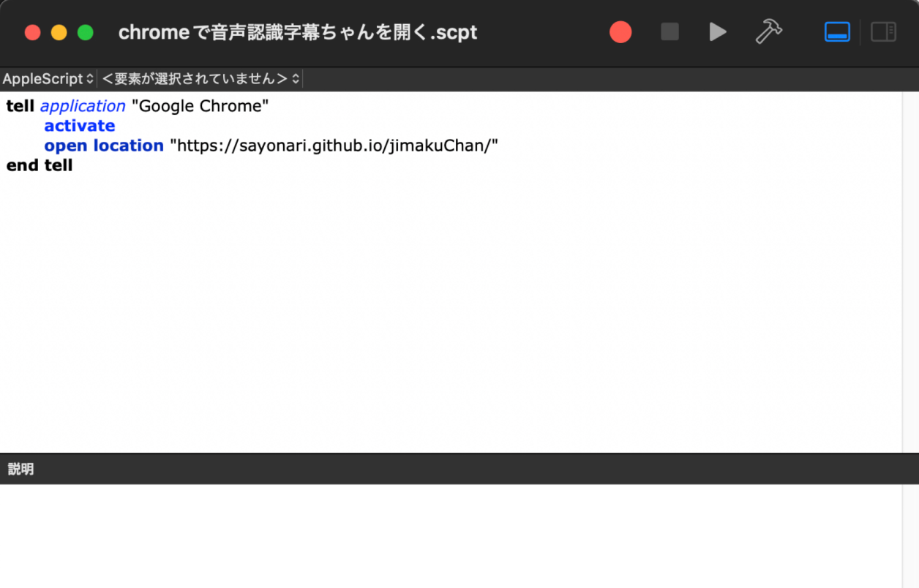
Task: Toggle the right sidebar panel button
Action: pos(883,32)
